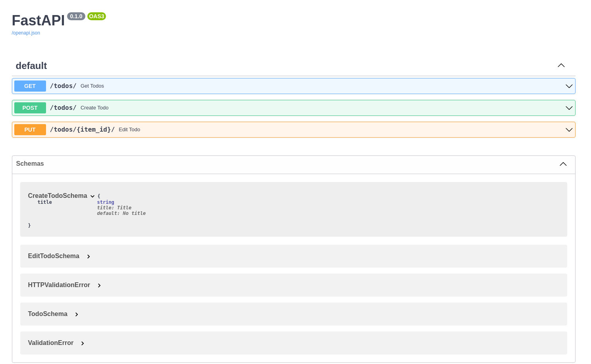591x364 pixels.
Task: Expand the GET /todos/ row arrow
Action: tap(569, 86)
